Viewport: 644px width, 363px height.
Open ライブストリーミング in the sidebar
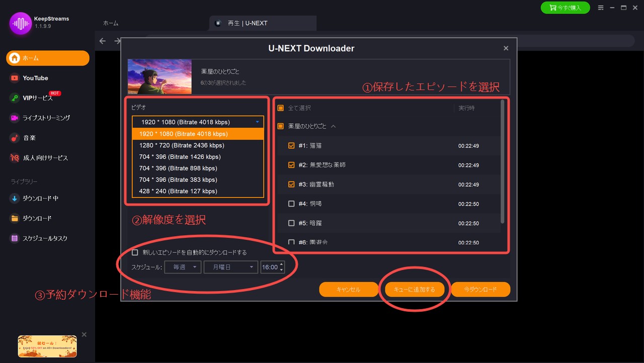[x=48, y=118]
